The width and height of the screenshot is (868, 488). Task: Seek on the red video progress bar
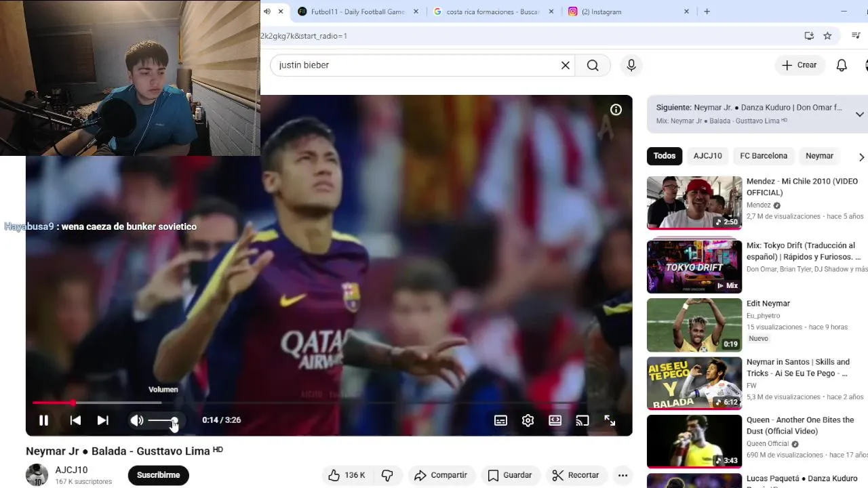[329, 403]
